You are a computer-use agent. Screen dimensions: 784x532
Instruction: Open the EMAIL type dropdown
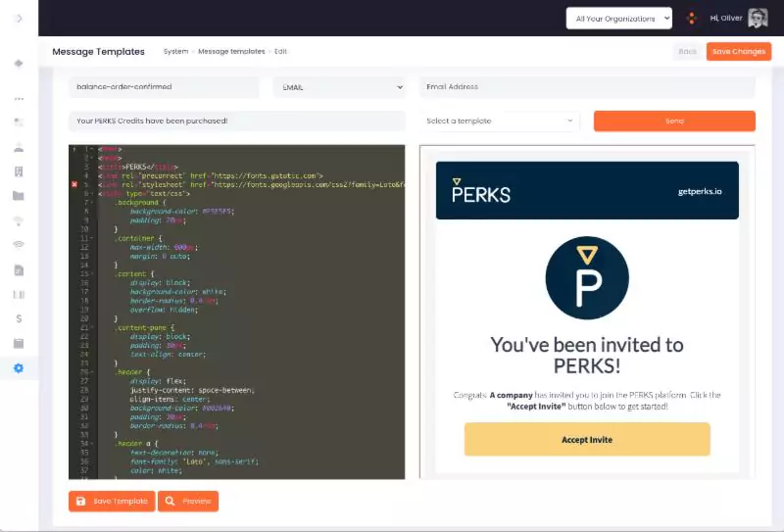[341, 87]
